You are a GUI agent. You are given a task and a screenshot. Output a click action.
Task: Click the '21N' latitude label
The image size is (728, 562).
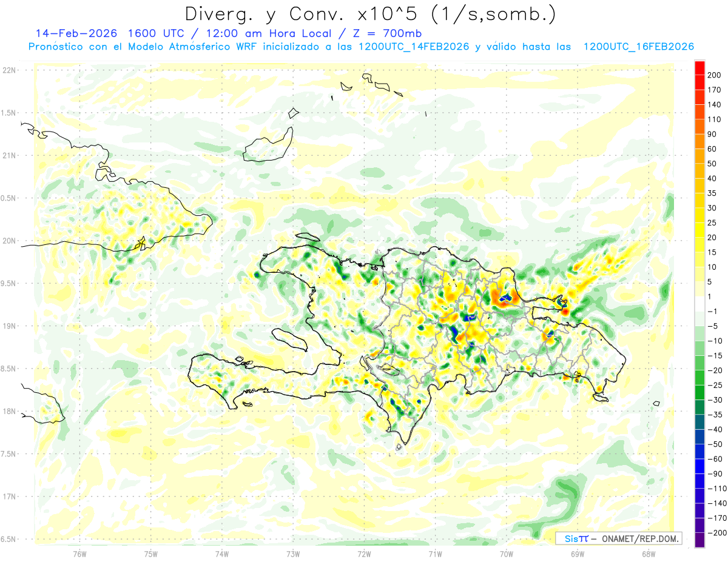tap(9, 155)
